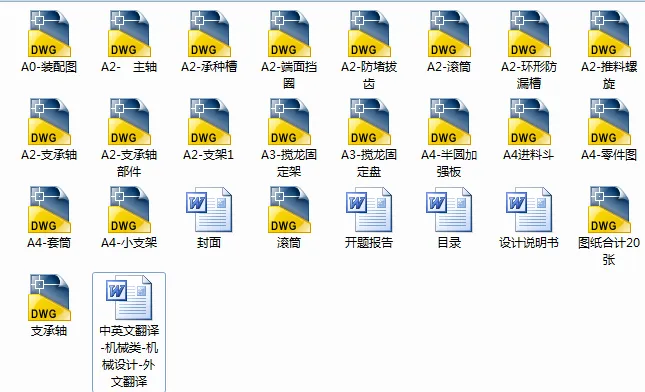Select the A3-搅龙固定盘 DWG file icon

pos(369,122)
